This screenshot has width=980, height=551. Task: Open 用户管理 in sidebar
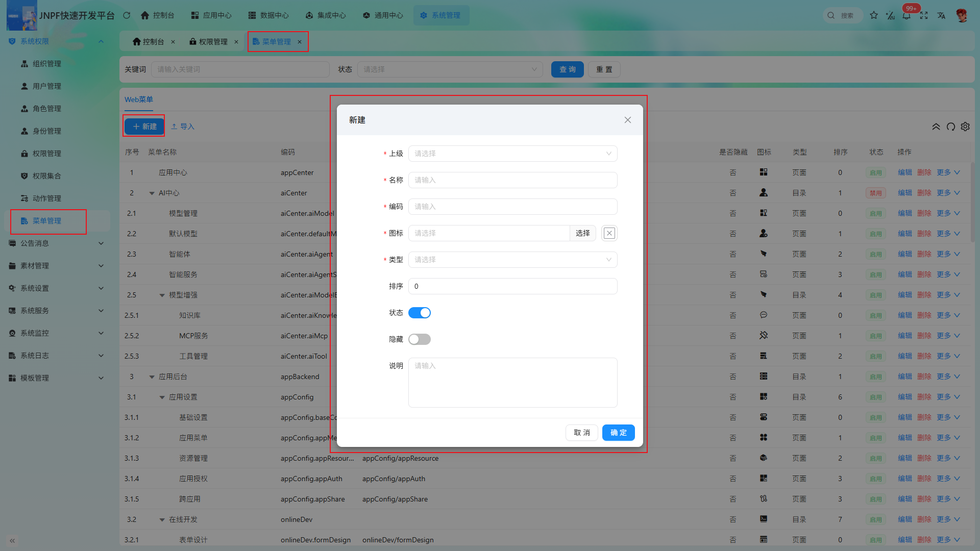coord(47,86)
